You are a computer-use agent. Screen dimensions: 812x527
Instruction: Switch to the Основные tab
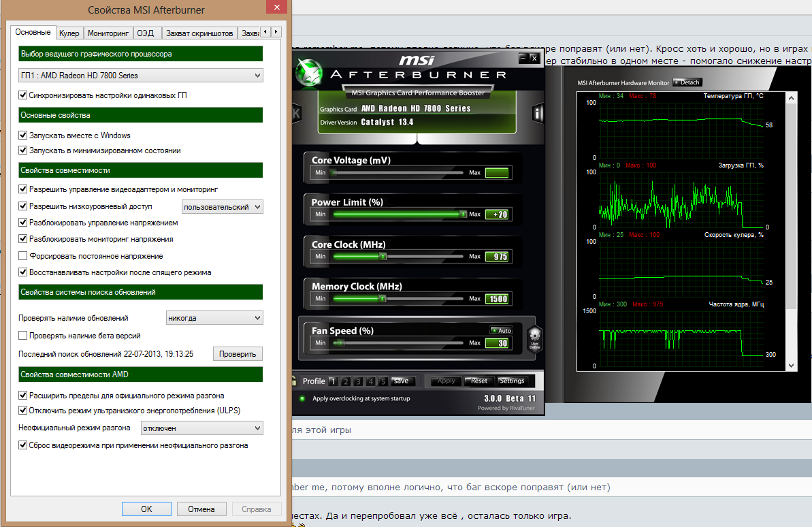point(33,32)
